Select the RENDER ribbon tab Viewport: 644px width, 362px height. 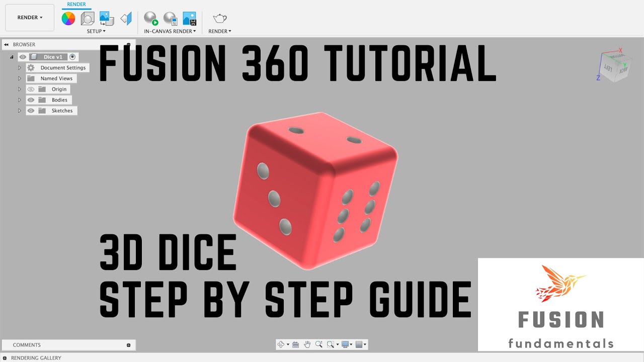[76, 5]
